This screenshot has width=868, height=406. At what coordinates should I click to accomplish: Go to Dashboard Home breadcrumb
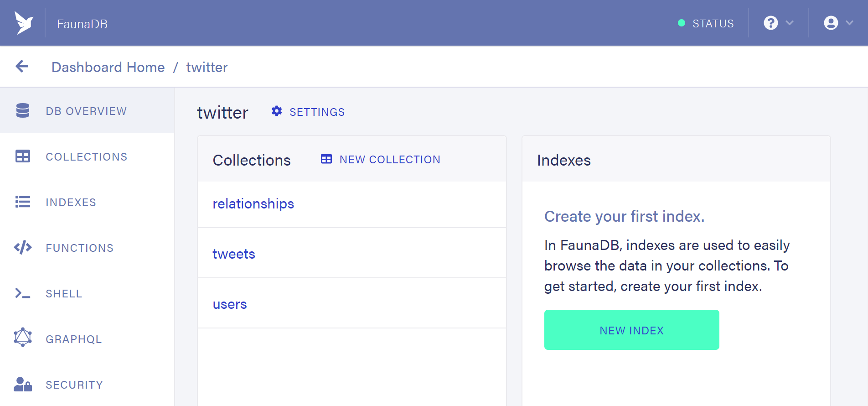point(108,67)
